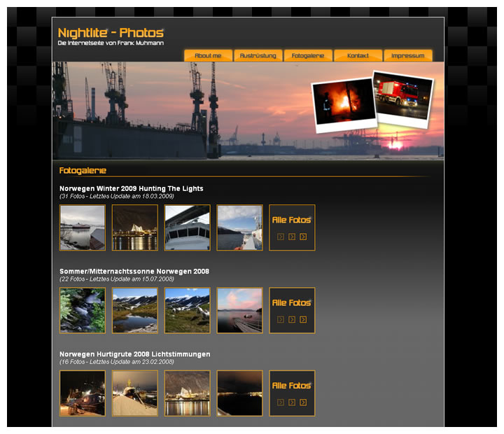Open the waterfall with ferns thumbnail

(83, 311)
